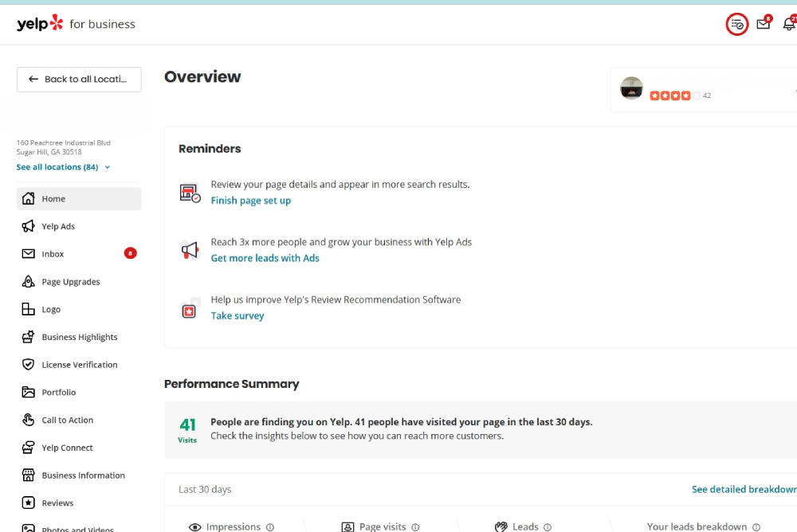Click the Page Upgrades rocket icon
The height and width of the screenshot is (532, 797).
tap(29, 281)
